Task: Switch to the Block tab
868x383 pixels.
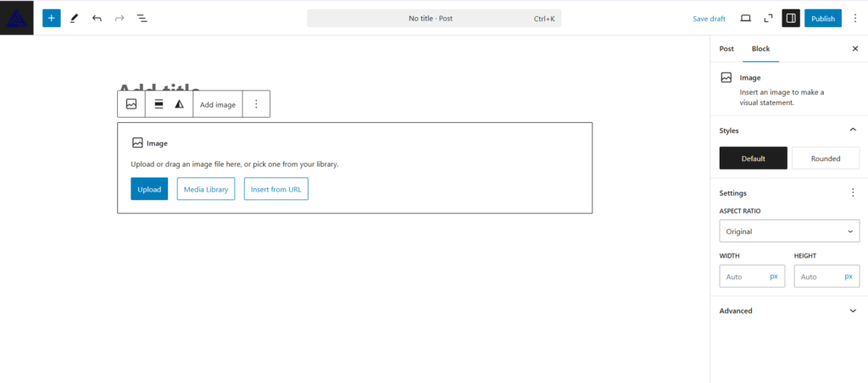Action: (760, 49)
